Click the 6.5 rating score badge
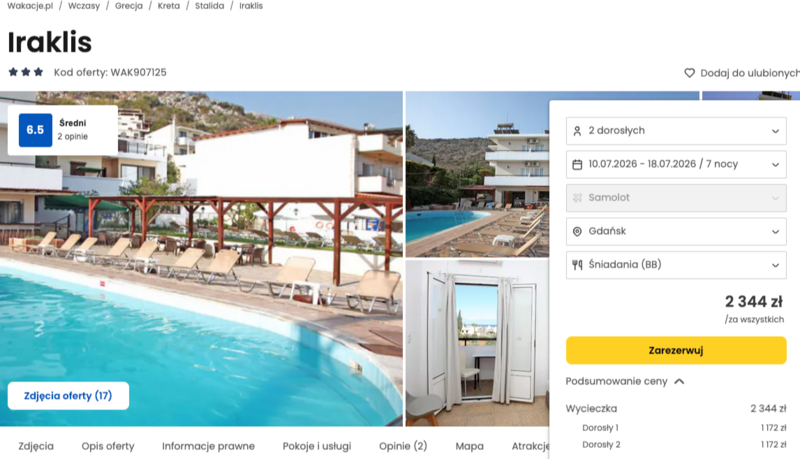 coord(35,130)
